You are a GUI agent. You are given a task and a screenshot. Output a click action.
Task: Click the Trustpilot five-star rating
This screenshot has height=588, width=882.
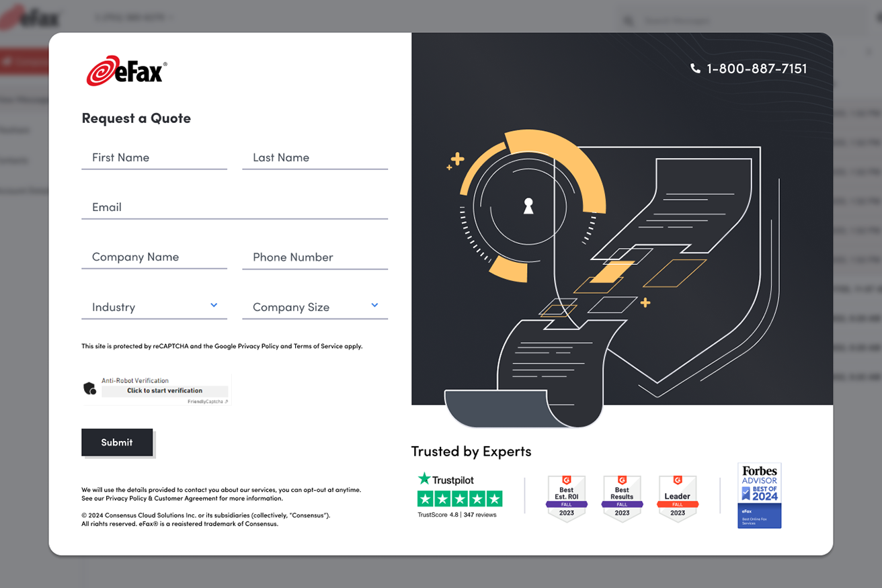[460, 499]
